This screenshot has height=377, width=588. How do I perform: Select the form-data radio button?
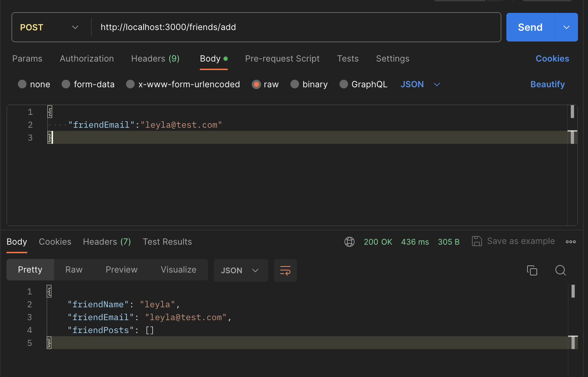[x=66, y=84]
